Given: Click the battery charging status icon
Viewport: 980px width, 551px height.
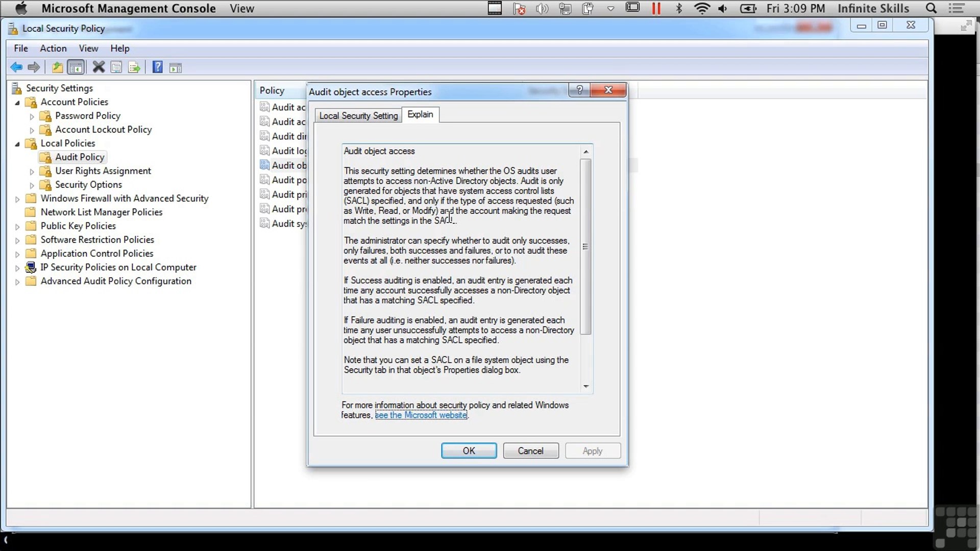Looking at the screenshot, I should (748, 8).
